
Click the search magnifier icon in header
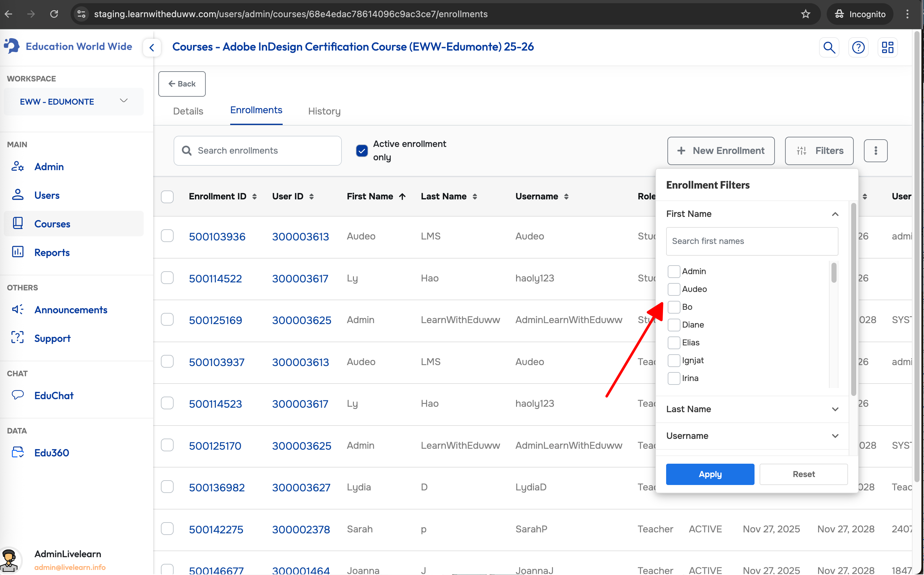point(829,47)
